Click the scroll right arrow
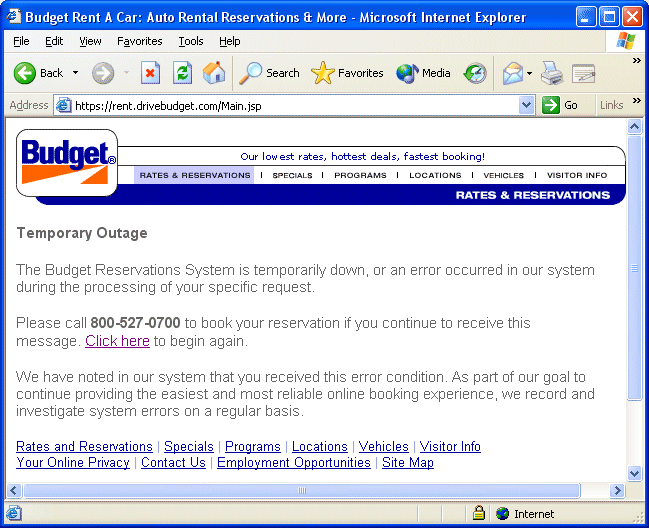This screenshot has height=528, width=649. pos(617,490)
